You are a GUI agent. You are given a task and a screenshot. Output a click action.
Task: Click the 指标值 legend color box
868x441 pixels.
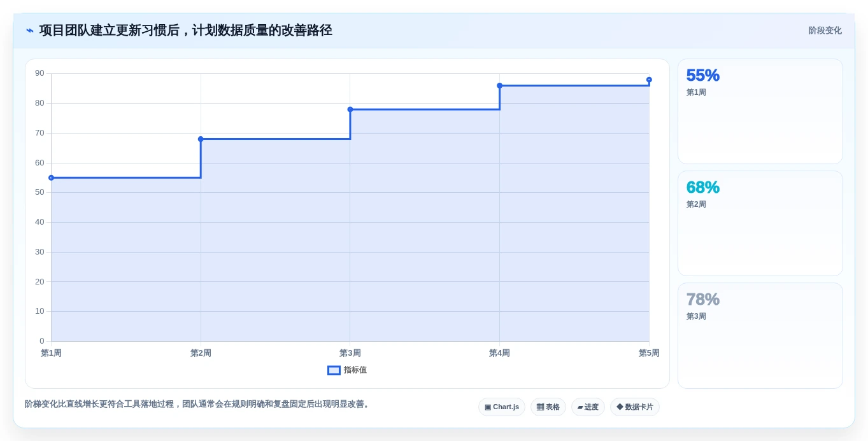point(334,370)
